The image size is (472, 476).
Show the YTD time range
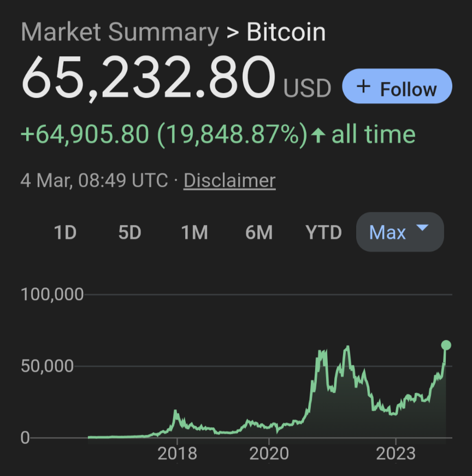323,233
